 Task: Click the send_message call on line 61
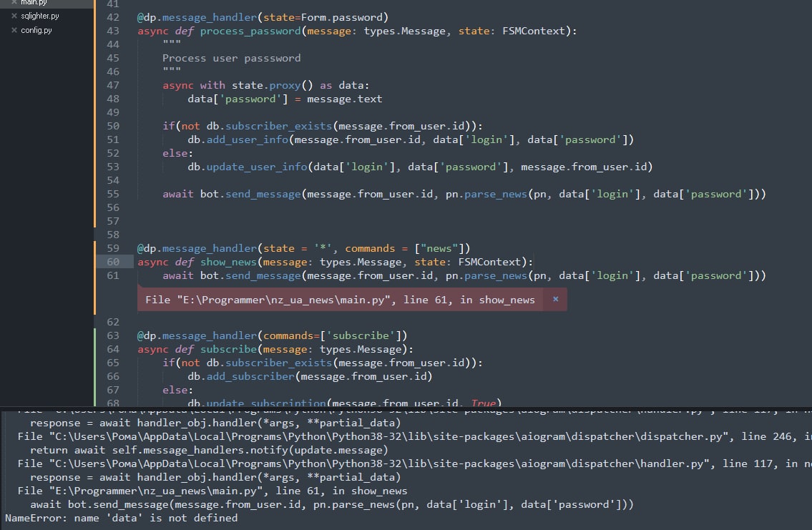[x=464, y=275]
